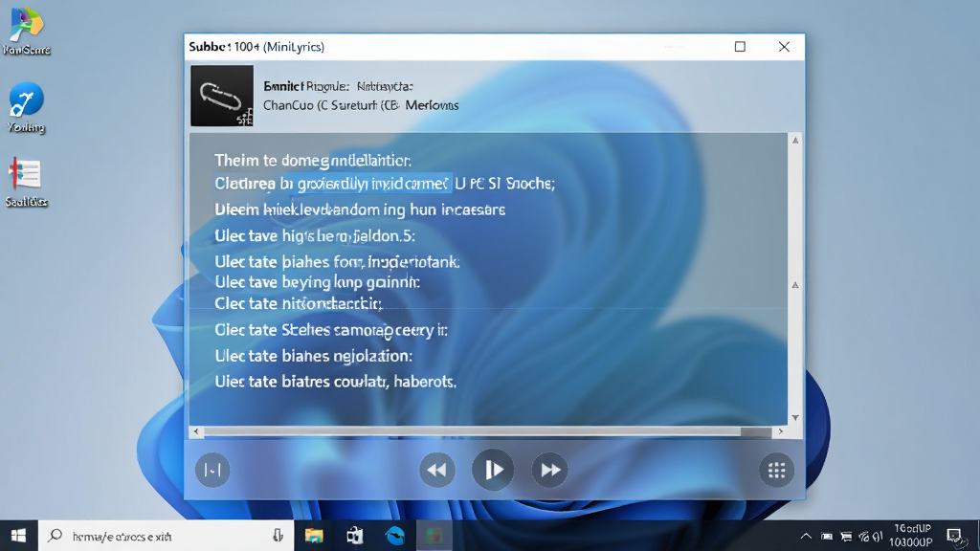The height and width of the screenshot is (551, 980).
Task: Click the round bracket button at bottom-left of player
Action: pyautogui.click(x=212, y=470)
